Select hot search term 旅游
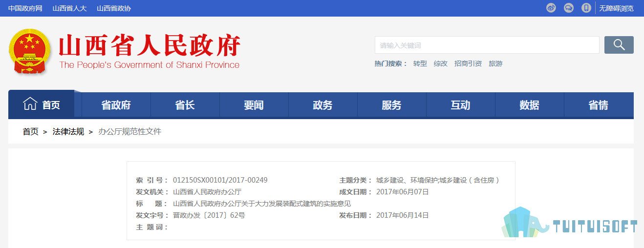Image resolution: width=644 pixels, height=248 pixels. click(x=495, y=63)
